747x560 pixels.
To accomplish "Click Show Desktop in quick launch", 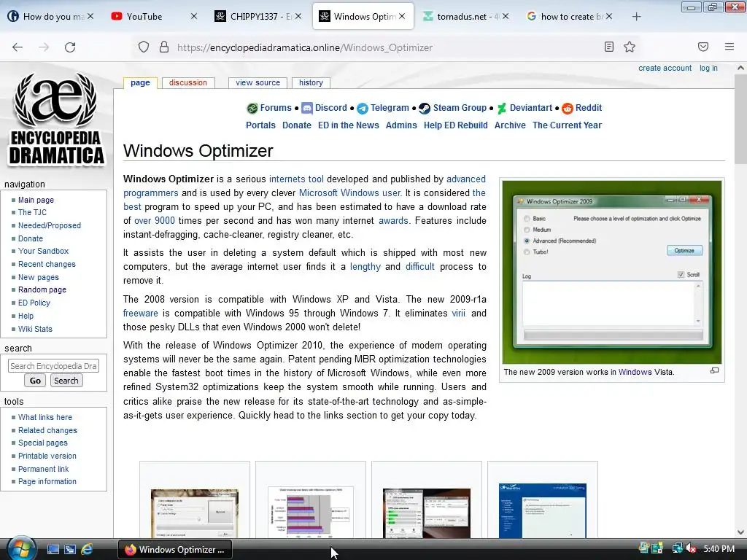I will [x=53, y=549].
